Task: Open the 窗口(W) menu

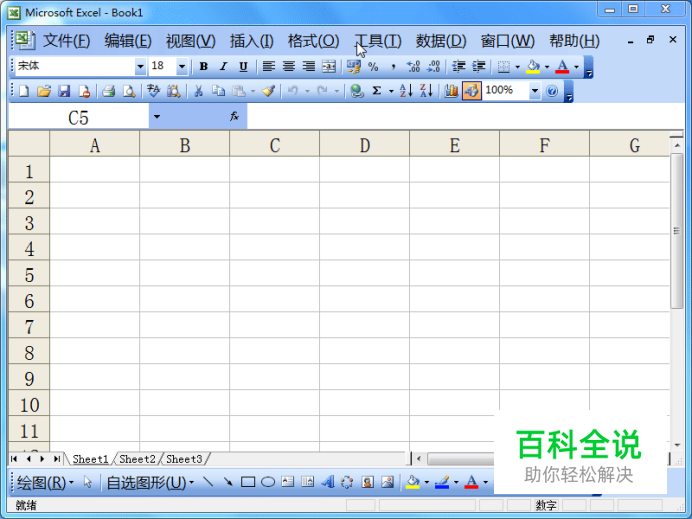Action: click(508, 41)
